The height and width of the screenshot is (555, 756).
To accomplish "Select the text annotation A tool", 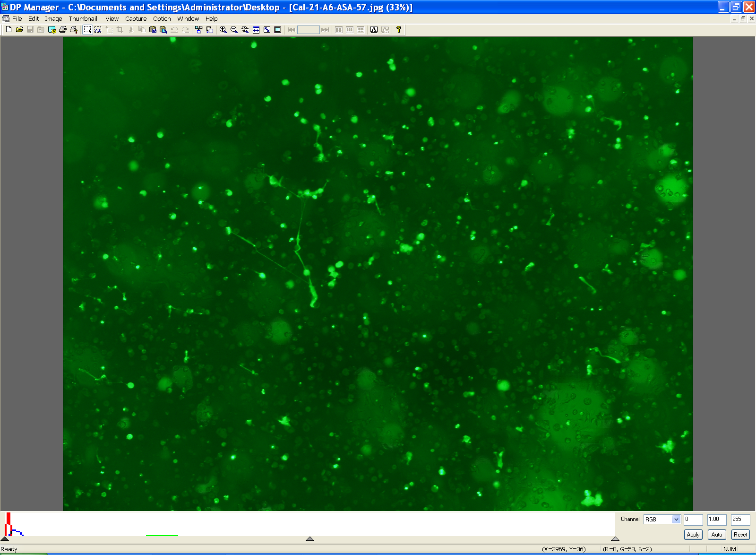I will tap(374, 29).
